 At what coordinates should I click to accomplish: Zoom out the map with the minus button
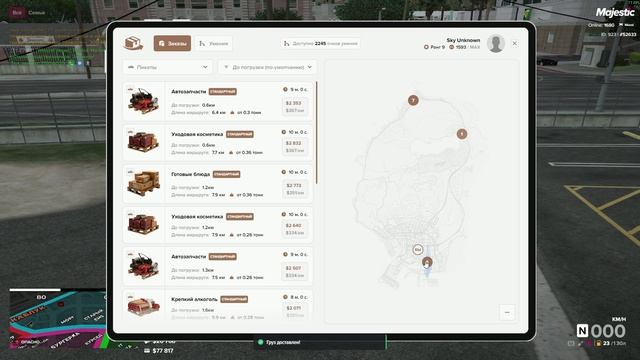[x=507, y=312]
